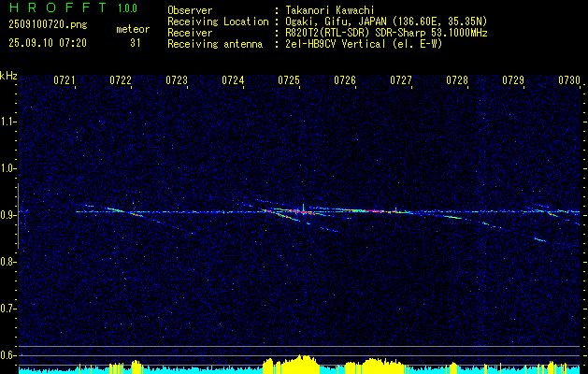
Task: Click the 0726 time marker
Action: (345, 79)
